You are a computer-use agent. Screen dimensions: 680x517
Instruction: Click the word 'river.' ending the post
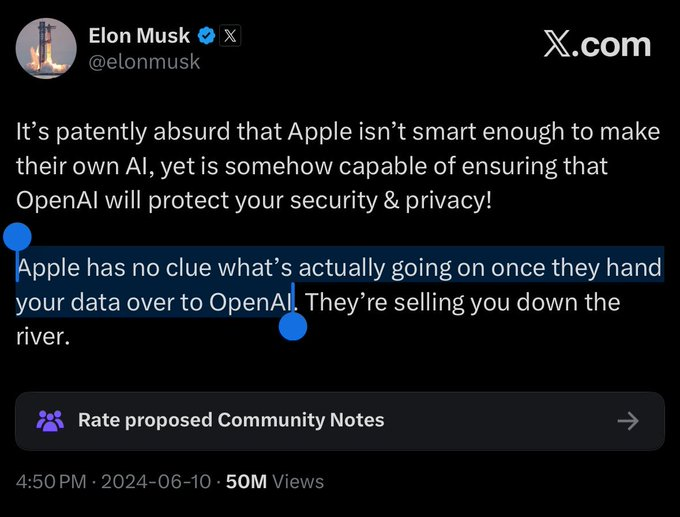point(43,337)
